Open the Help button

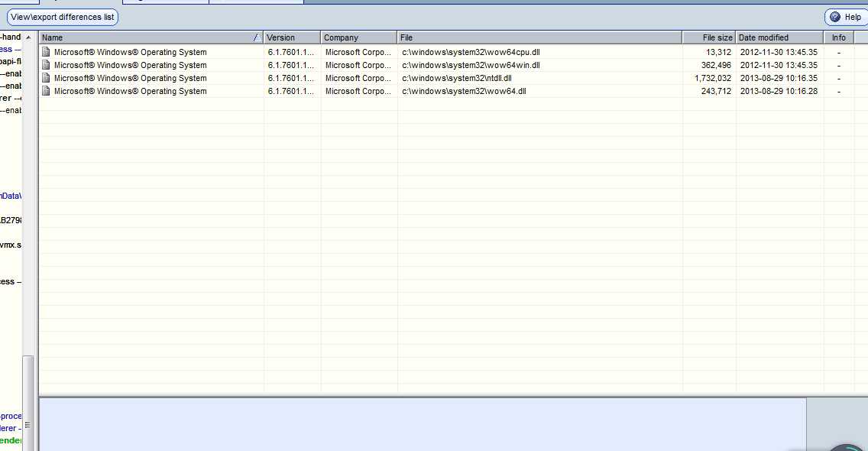(846, 17)
